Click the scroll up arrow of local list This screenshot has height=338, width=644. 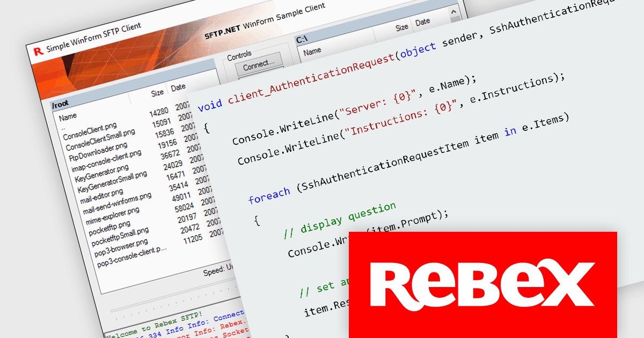point(454,12)
